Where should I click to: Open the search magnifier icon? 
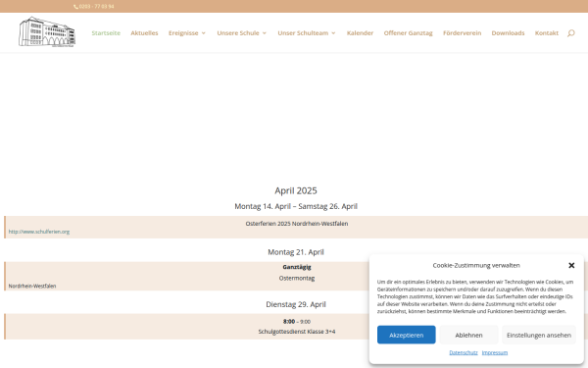(x=570, y=33)
